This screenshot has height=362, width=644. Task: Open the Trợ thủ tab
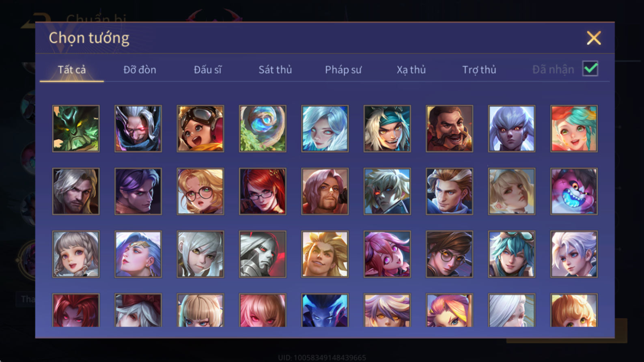point(479,70)
